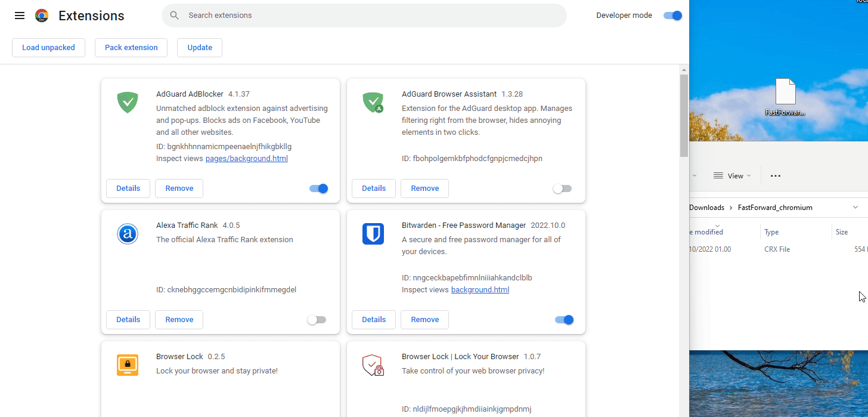The height and width of the screenshot is (417, 868).
Task: Click the Browser Lock padlock icon
Action: click(127, 365)
